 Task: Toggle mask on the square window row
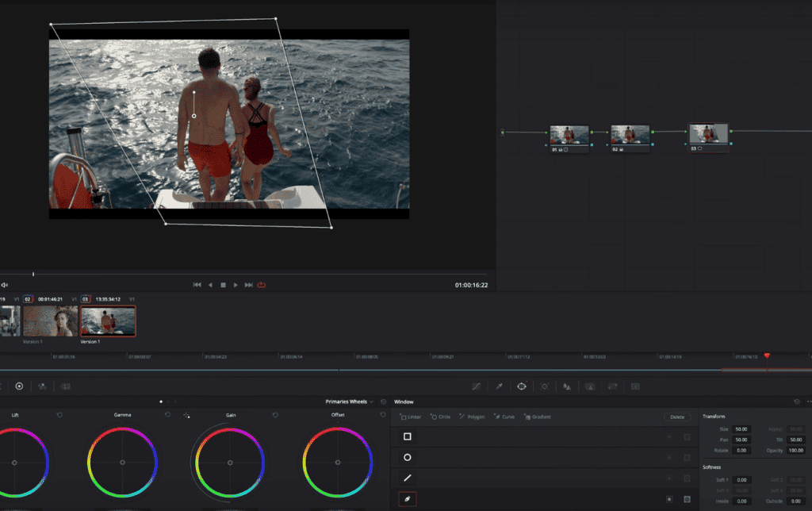(x=688, y=437)
